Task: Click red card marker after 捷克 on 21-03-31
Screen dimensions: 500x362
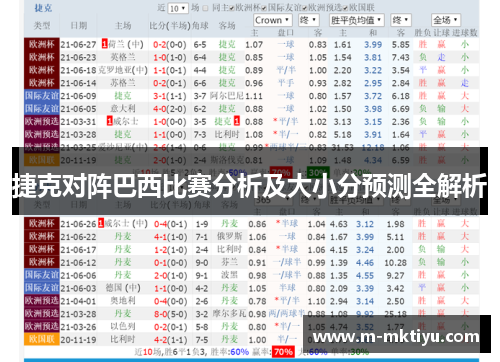Action: click(x=237, y=121)
